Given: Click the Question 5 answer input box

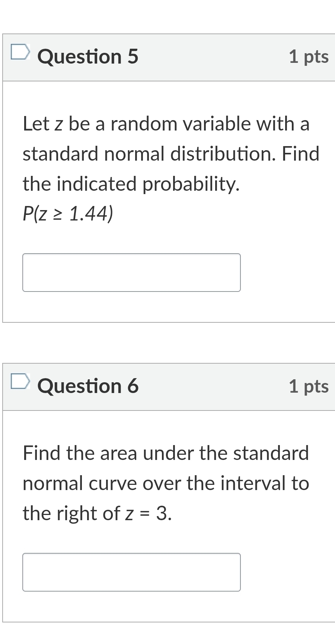Looking at the screenshot, I should coord(131,273).
